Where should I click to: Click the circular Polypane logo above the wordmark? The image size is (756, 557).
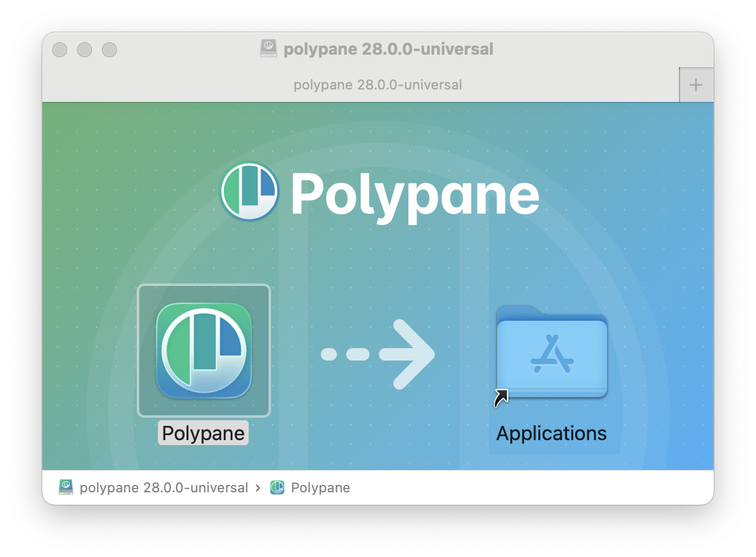249,191
